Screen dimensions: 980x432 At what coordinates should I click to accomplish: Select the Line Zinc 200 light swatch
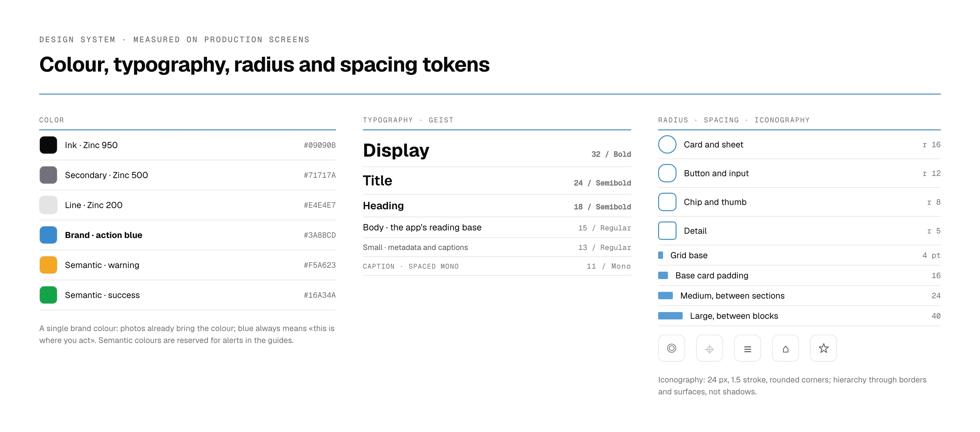[48, 205]
